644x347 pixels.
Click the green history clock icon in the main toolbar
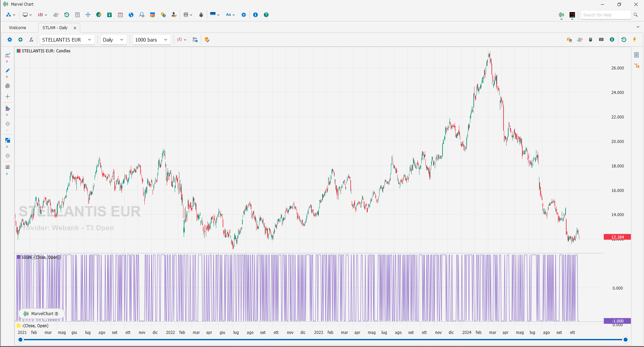click(67, 15)
